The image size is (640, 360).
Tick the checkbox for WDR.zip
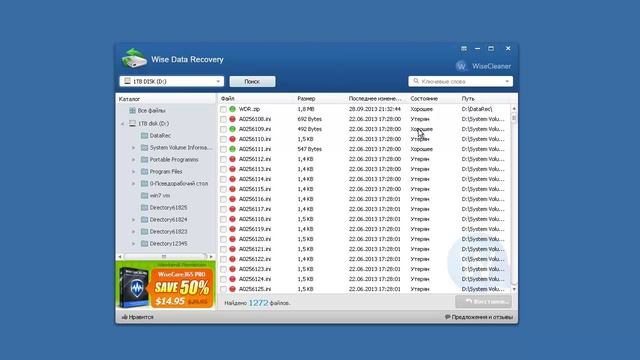[223, 109]
